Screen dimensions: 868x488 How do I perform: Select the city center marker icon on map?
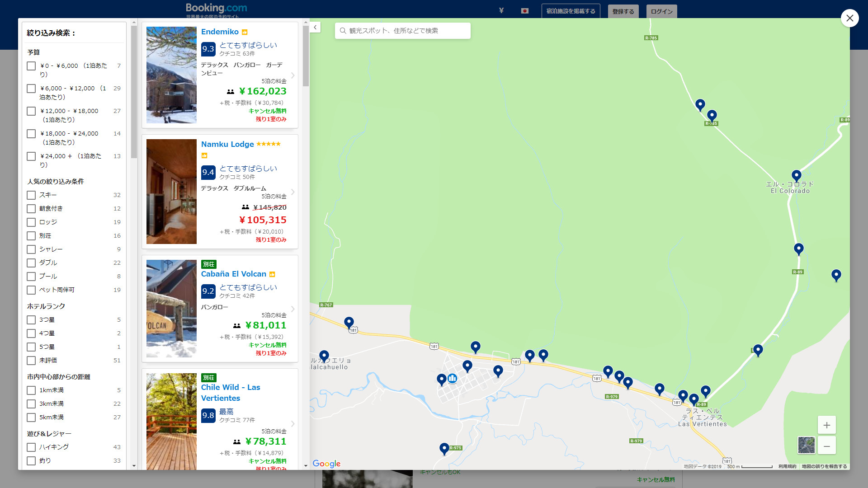click(452, 379)
